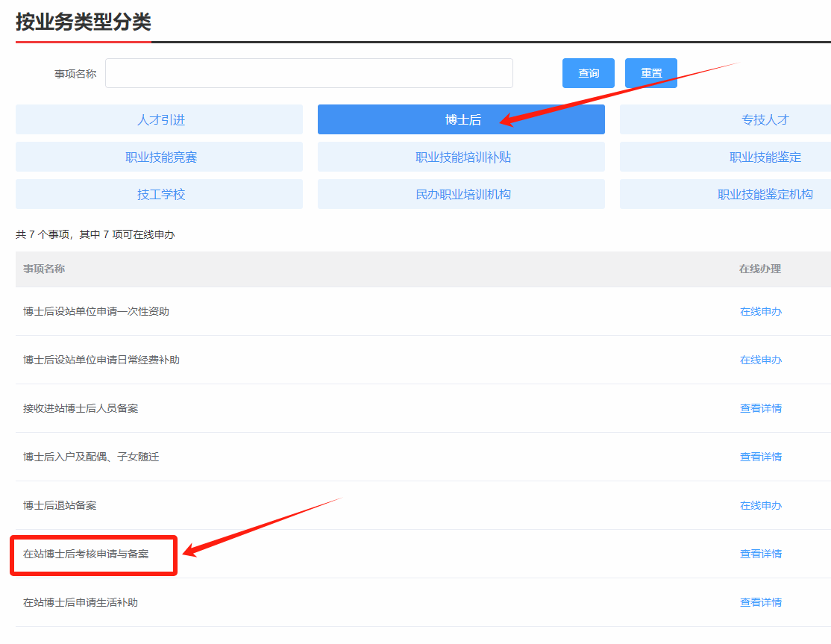Image resolution: width=831 pixels, height=644 pixels.
Task: Open the 职业技能培训补贴 category
Action: pyautogui.click(x=461, y=157)
